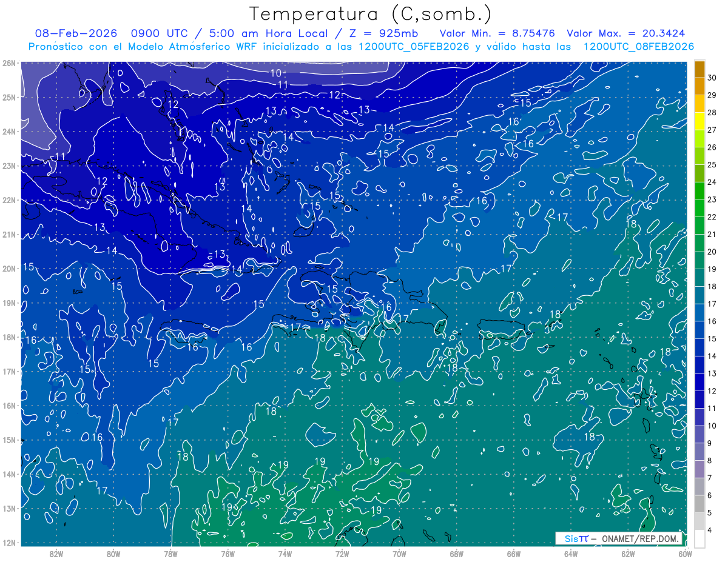Screen dimensions: 728x562
Task: Click the purple swatch labeled 9
Action: (699, 434)
